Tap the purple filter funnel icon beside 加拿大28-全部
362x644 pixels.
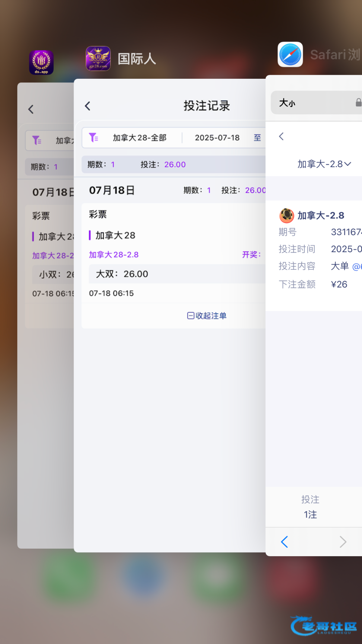(x=94, y=138)
